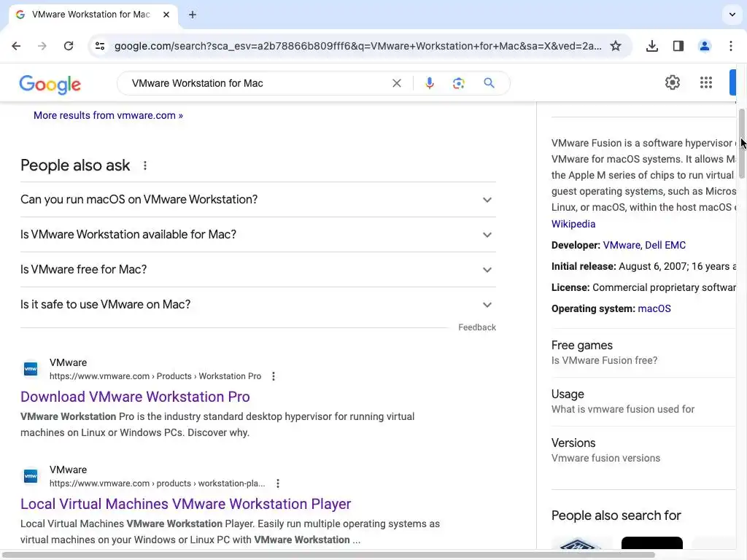Expand 'Can you run macOS on VMware Workstation?'
Screen dimensions: 747x560
tap(258, 200)
